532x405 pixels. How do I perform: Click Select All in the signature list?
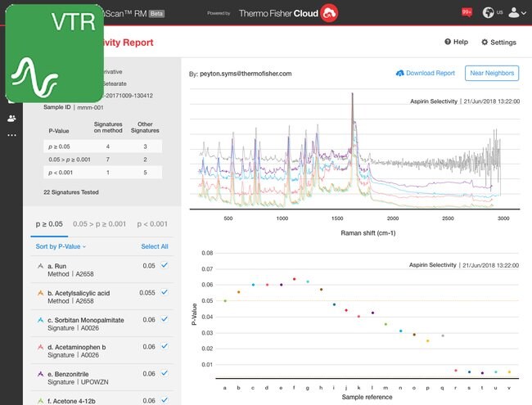tap(154, 246)
